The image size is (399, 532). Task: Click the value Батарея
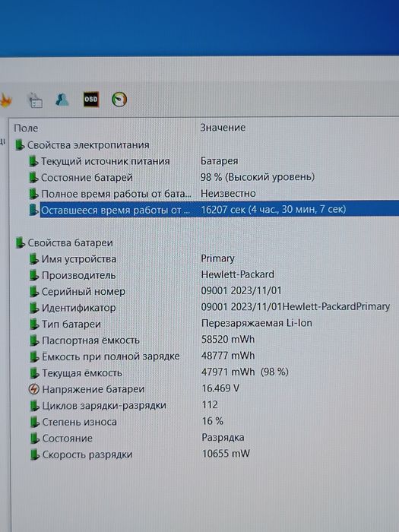(219, 161)
